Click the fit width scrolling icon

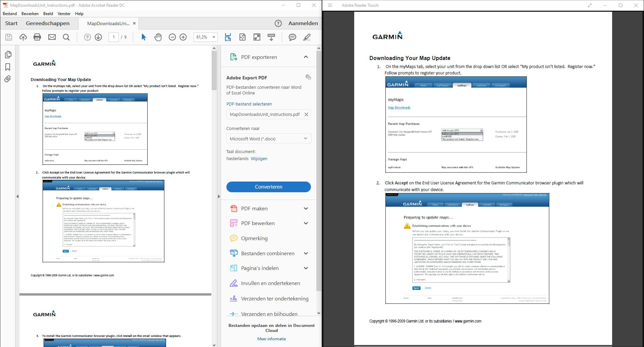[x=228, y=37]
